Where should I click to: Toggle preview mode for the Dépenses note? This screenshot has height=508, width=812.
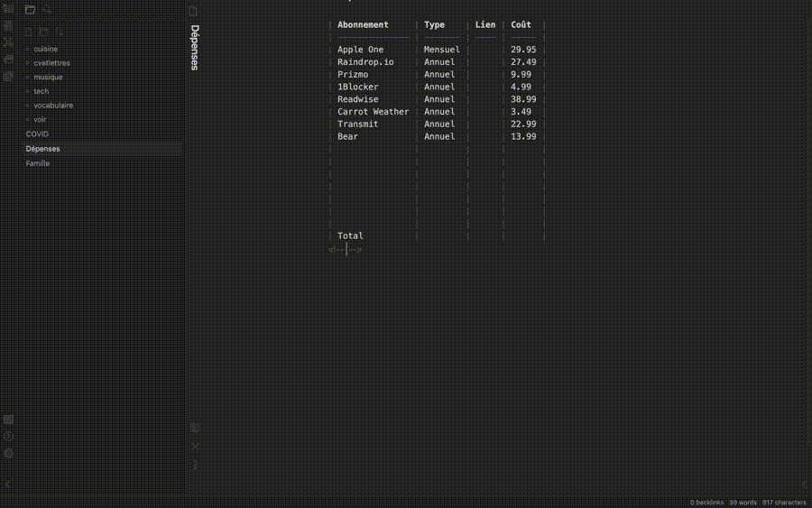tap(195, 428)
